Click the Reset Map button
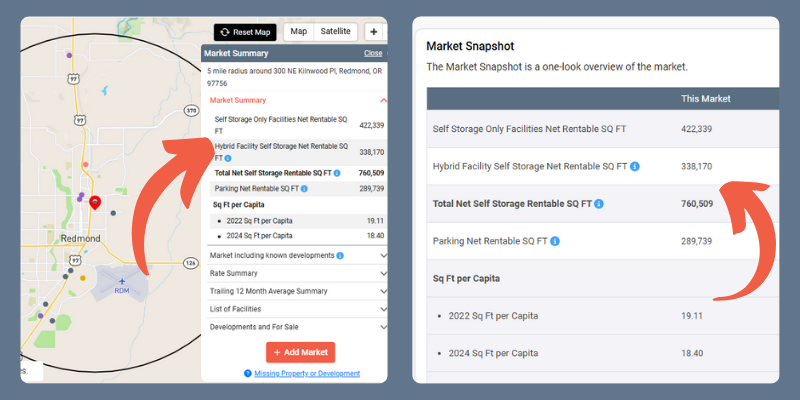Image resolution: width=800 pixels, height=400 pixels. click(245, 32)
